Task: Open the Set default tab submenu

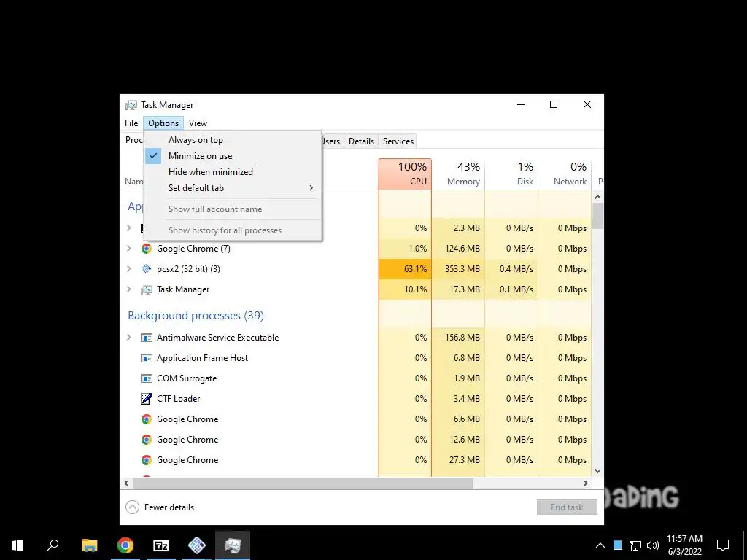Action: pos(233,188)
